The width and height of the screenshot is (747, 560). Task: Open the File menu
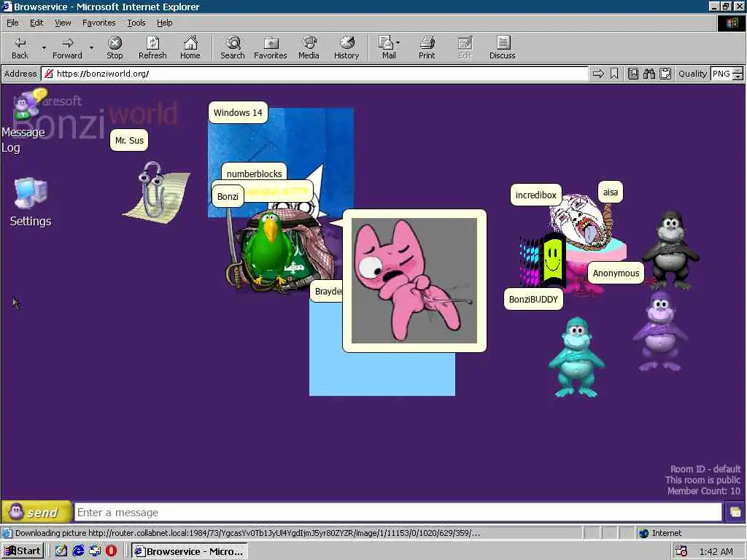(x=12, y=23)
